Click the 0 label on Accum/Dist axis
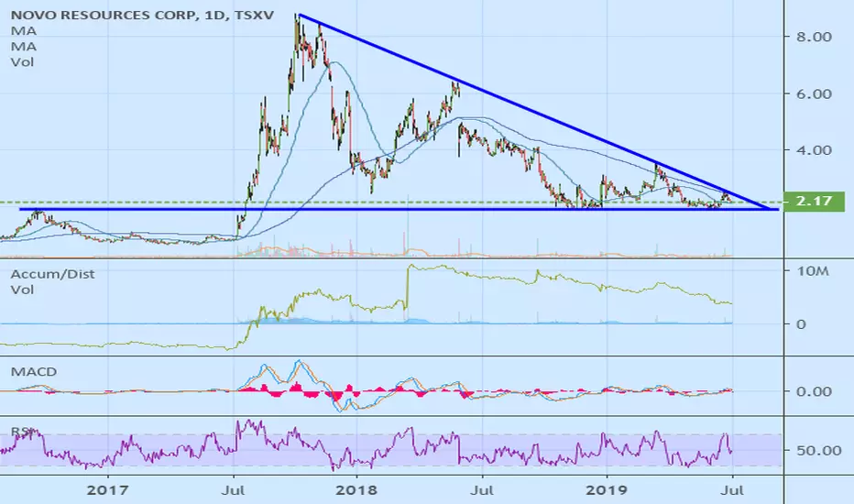Viewport: 854px width, 504px height. click(x=801, y=324)
